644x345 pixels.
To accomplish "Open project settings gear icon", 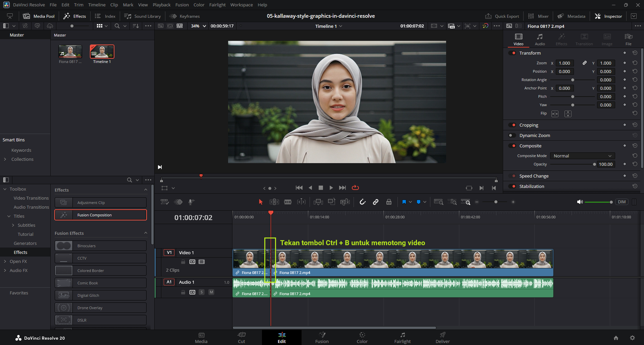I will [632, 338].
